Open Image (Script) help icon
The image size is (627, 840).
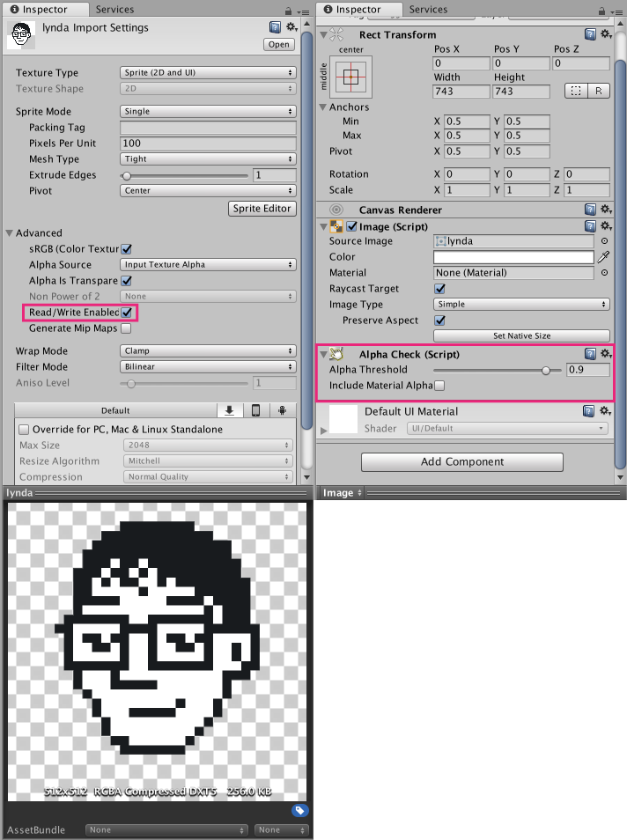590,226
